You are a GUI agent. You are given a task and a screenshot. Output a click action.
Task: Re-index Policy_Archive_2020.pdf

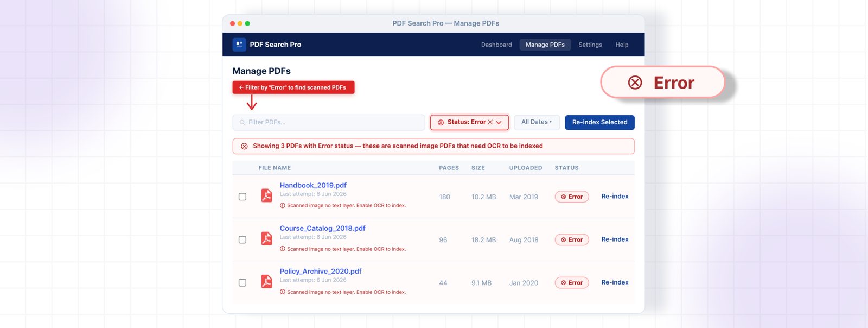pos(615,282)
